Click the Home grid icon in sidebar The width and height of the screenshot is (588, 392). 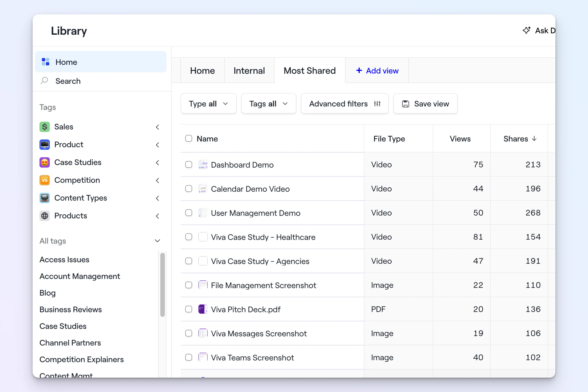pyautogui.click(x=45, y=62)
